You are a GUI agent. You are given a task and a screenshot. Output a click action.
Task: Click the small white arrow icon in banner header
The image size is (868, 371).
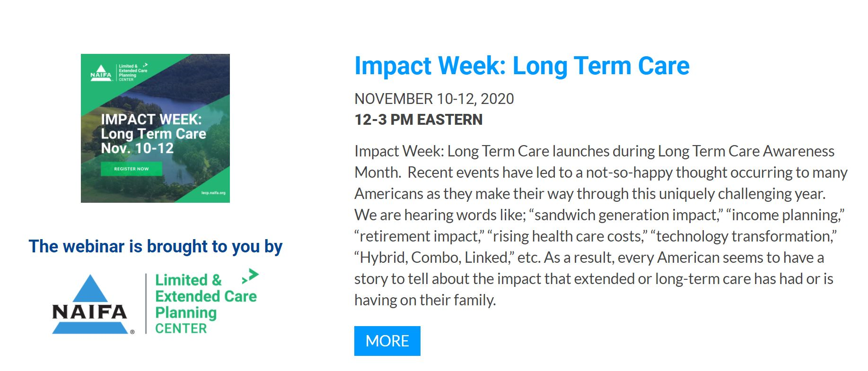(145, 65)
